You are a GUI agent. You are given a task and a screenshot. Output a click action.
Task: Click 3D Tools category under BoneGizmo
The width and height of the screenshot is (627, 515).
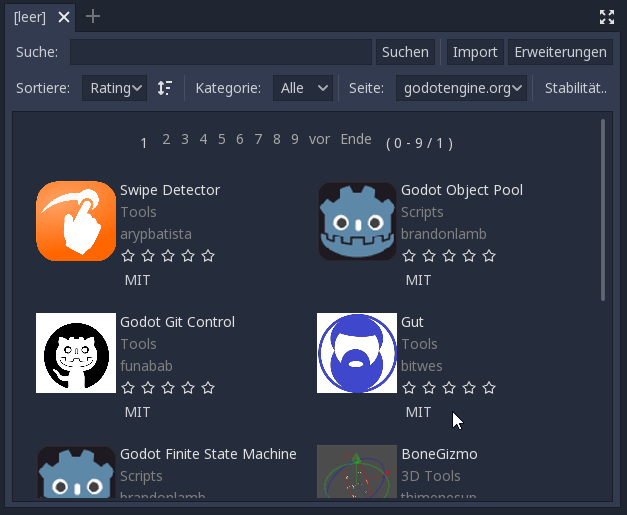click(431, 476)
